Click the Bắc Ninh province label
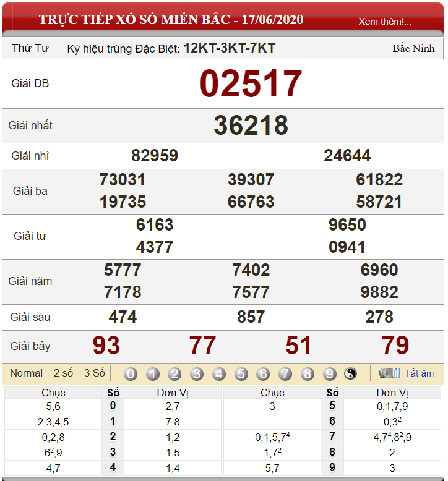This screenshot has width=448, height=481. pos(413,48)
